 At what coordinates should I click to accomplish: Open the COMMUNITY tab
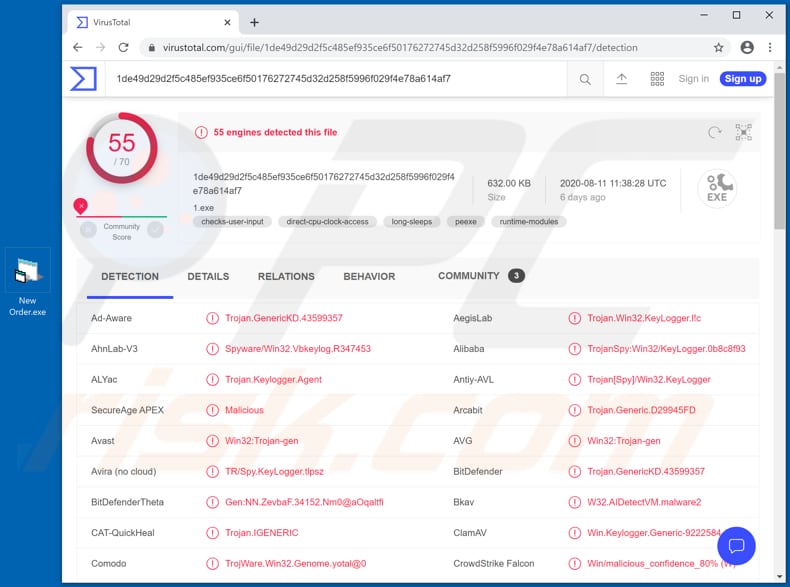pyautogui.click(x=481, y=276)
